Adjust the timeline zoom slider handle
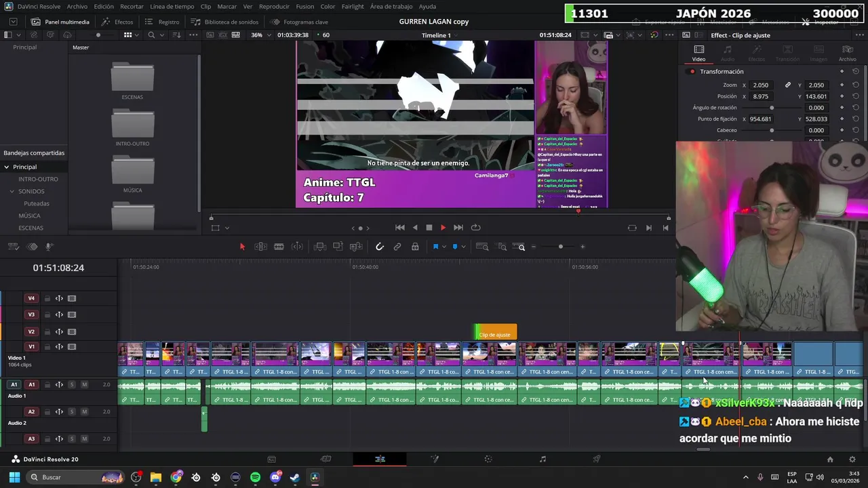 click(x=560, y=247)
